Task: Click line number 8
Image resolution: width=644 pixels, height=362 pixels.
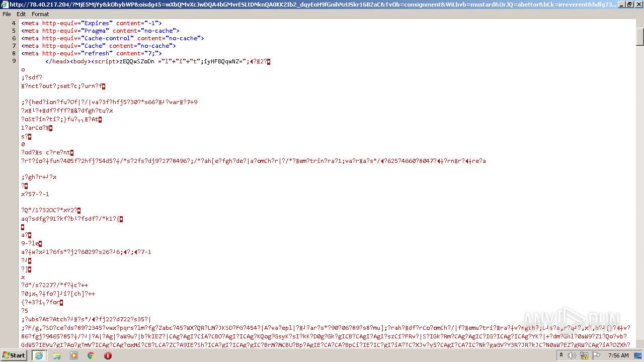Action: click(14, 53)
